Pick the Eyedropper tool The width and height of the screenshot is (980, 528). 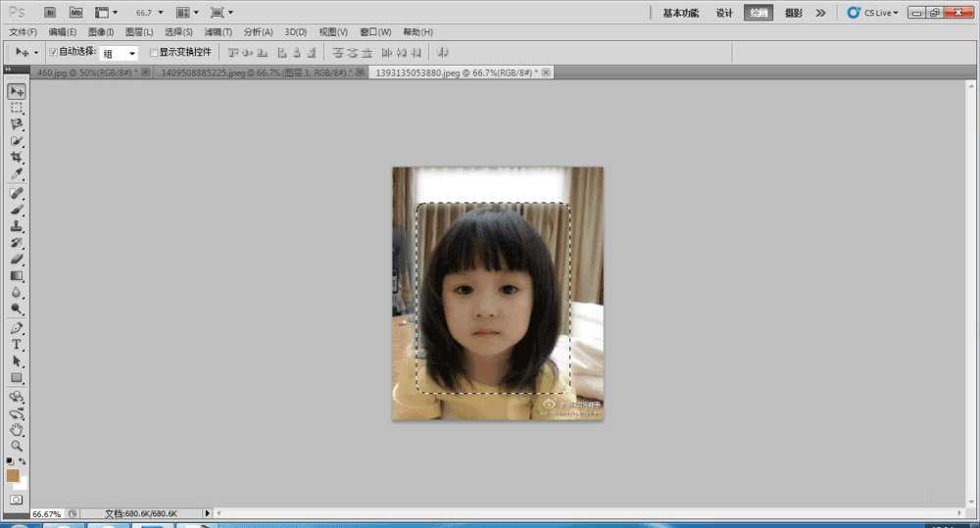pyautogui.click(x=17, y=174)
